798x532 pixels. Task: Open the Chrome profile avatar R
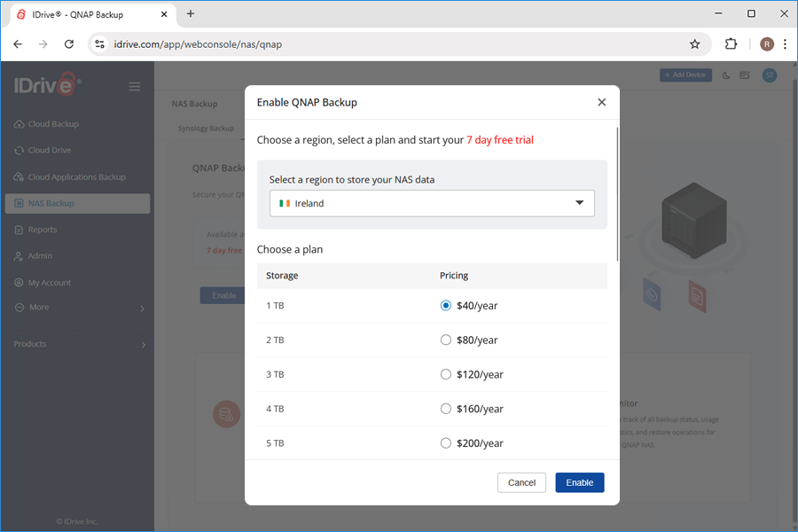pos(767,44)
